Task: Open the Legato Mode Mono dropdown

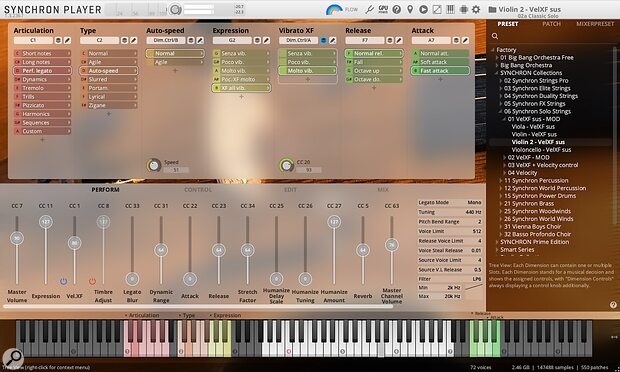Action: pyautogui.click(x=450, y=202)
